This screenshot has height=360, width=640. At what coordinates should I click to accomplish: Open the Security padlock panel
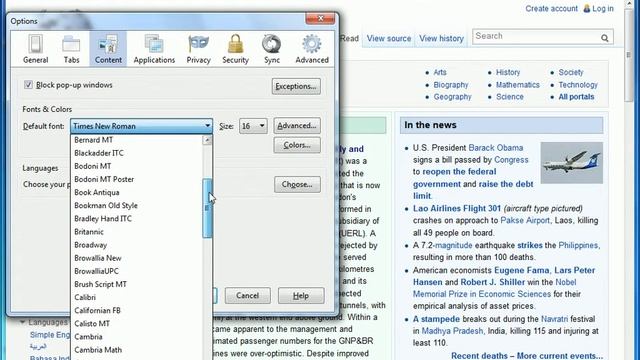(235, 49)
